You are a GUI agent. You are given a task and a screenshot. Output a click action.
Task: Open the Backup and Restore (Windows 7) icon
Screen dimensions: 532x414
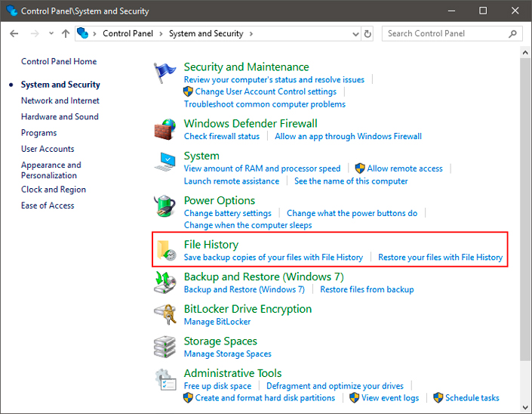click(165, 283)
